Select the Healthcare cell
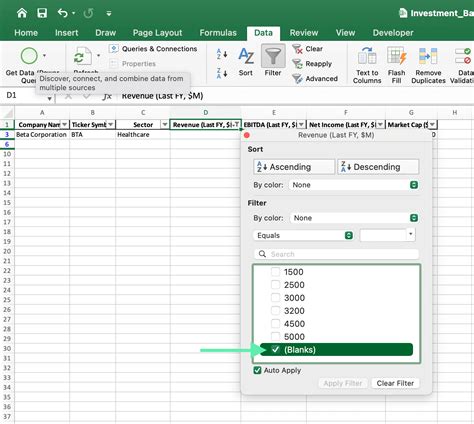The width and height of the screenshot is (474, 424). click(x=143, y=135)
